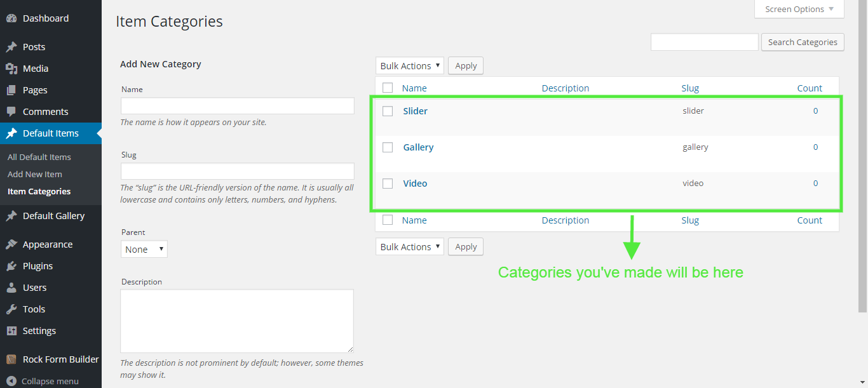Image resolution: width=868 pixels, height=388 pixels.
Task: Click the Pages icon in sidebar
Action: (11, 90)
